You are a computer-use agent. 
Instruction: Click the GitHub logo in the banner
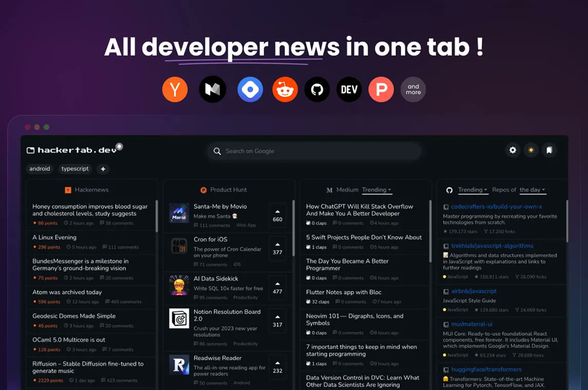317,90
